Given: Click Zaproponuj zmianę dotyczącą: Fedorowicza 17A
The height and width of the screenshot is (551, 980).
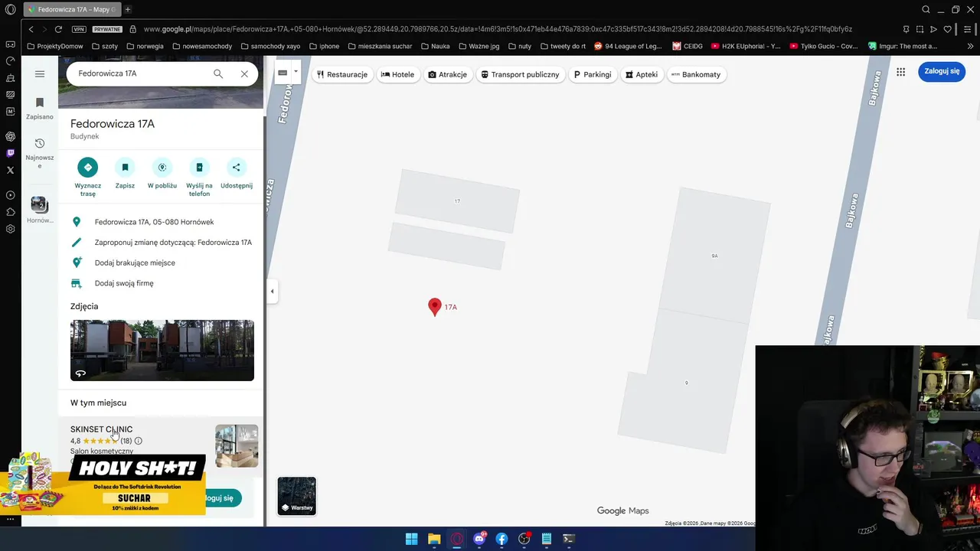Looking at the screenshot, I should tap(162, 243).
